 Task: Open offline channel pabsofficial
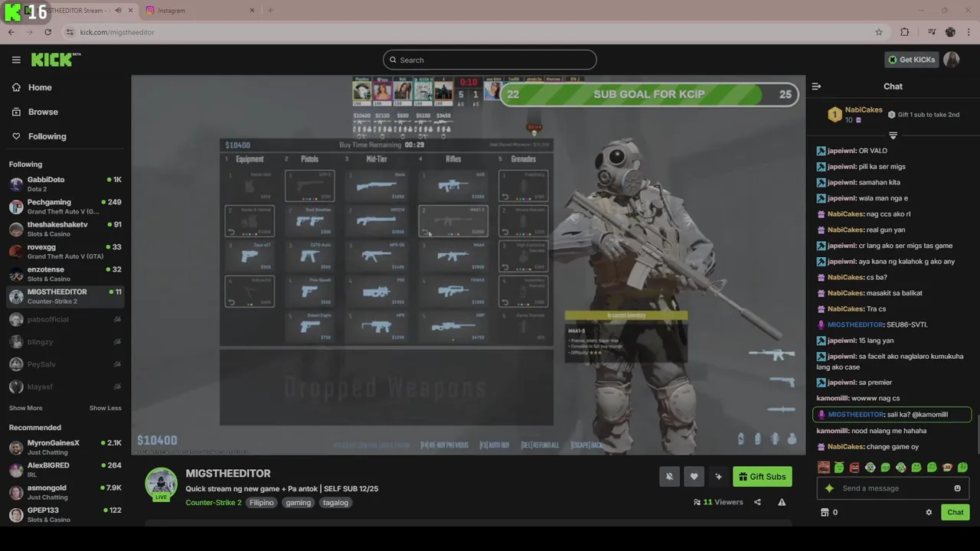click(65, 319)
